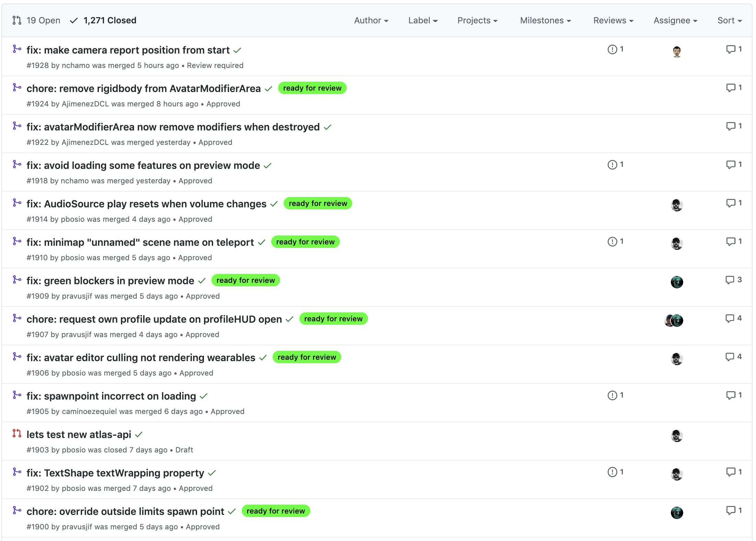Image resolution: width=756 pixels, height=541 pixels.
Task: Open 'lets test new atlas-api' pull request
Action: 79,435
